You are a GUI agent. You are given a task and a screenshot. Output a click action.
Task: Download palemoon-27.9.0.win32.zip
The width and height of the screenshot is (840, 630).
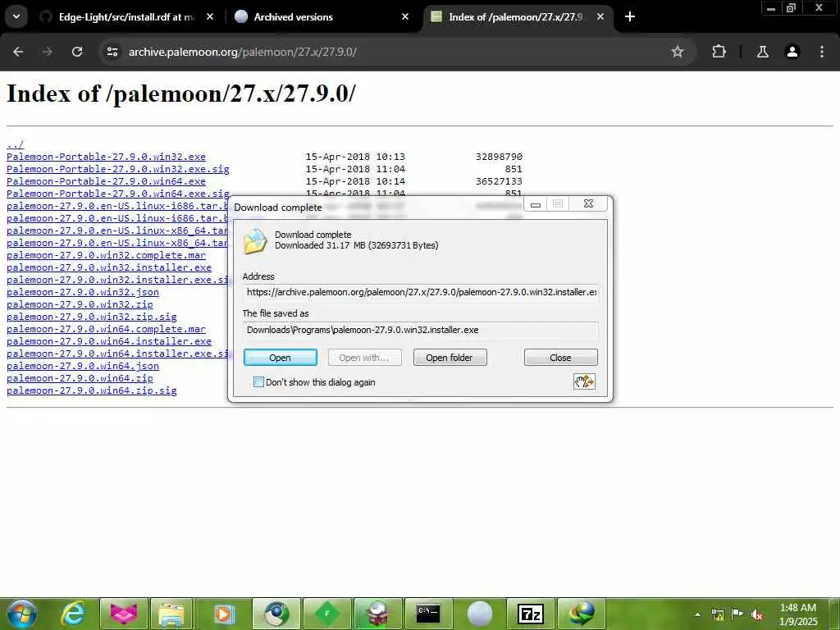coord(80,304)
